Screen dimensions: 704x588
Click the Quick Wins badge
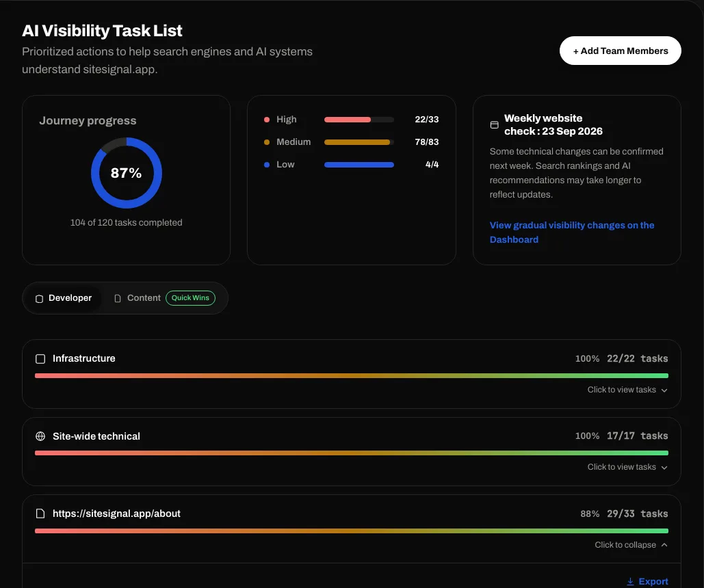190,298
